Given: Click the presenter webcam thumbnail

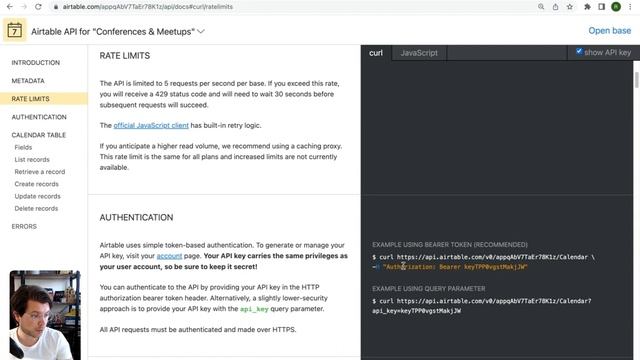Looking at the screenshot, I should pyautogui.click(x=45, y=315).
